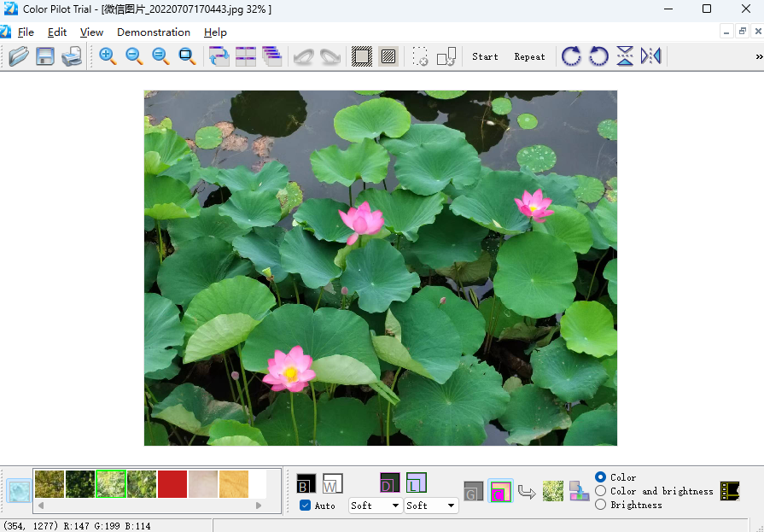Viewport: 764px width, 532px height.
Task: Click the color transfer pipette icon
Action: tap(580, 491)
